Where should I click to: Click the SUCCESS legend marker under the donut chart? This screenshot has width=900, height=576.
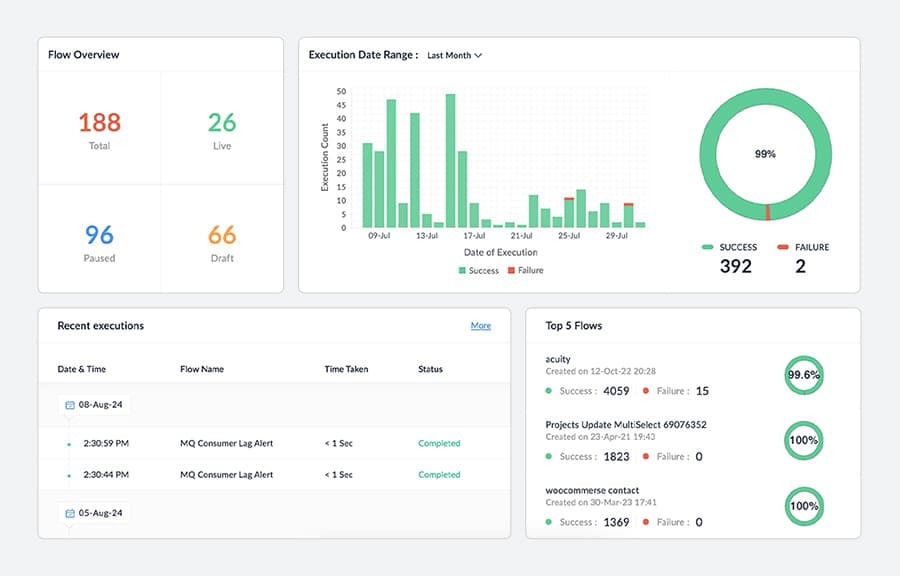pos(705,247)
